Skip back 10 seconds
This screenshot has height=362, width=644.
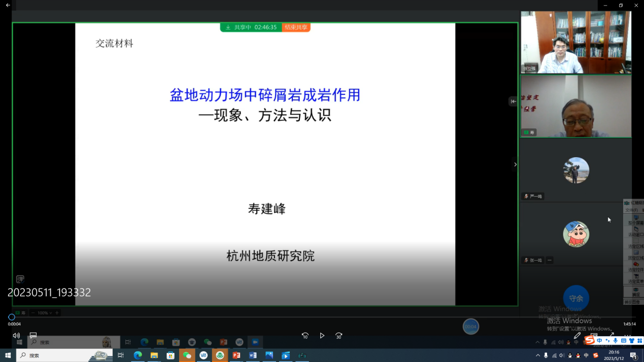click(305, 336)
